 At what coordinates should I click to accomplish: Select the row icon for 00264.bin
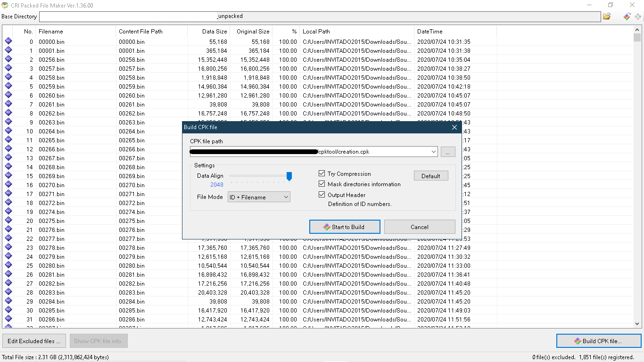click(x=8, y=131)
